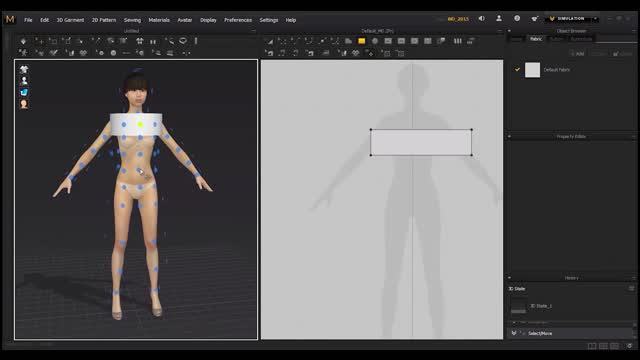
Task: Click the Default Fabric white color swatch
Action: point(532,70)
